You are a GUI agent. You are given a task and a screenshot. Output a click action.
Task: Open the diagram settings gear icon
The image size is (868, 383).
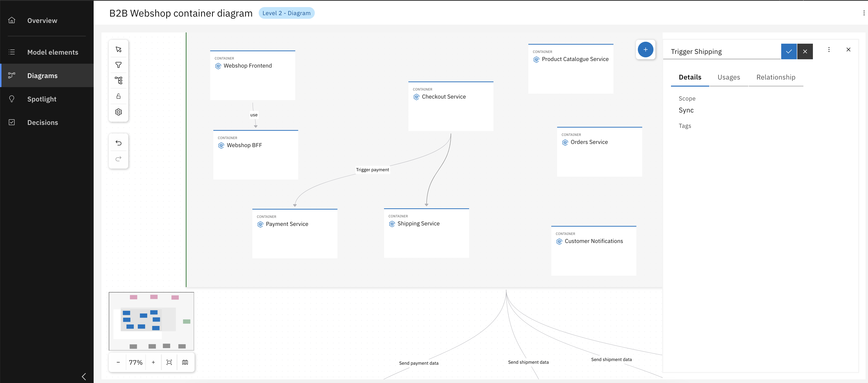(118, 111)
